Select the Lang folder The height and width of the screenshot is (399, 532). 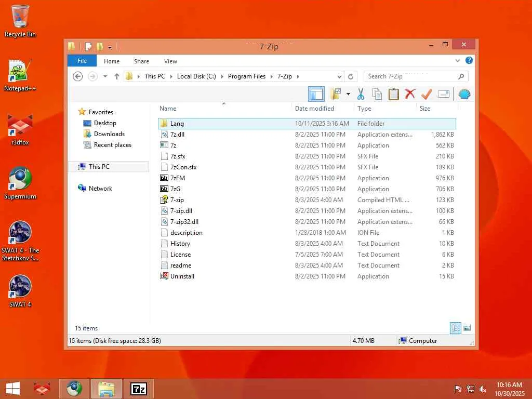point(307,124)
